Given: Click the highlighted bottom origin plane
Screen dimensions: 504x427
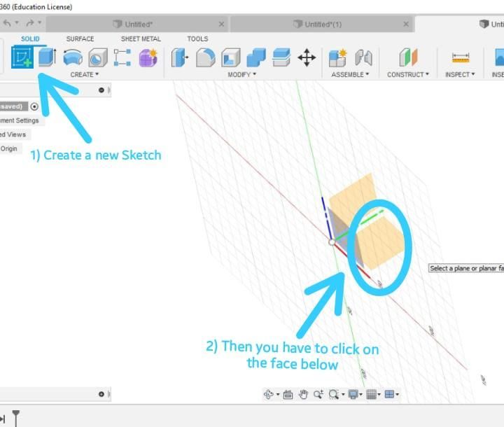Looking at the screenshot, I should tap(382, 245).
